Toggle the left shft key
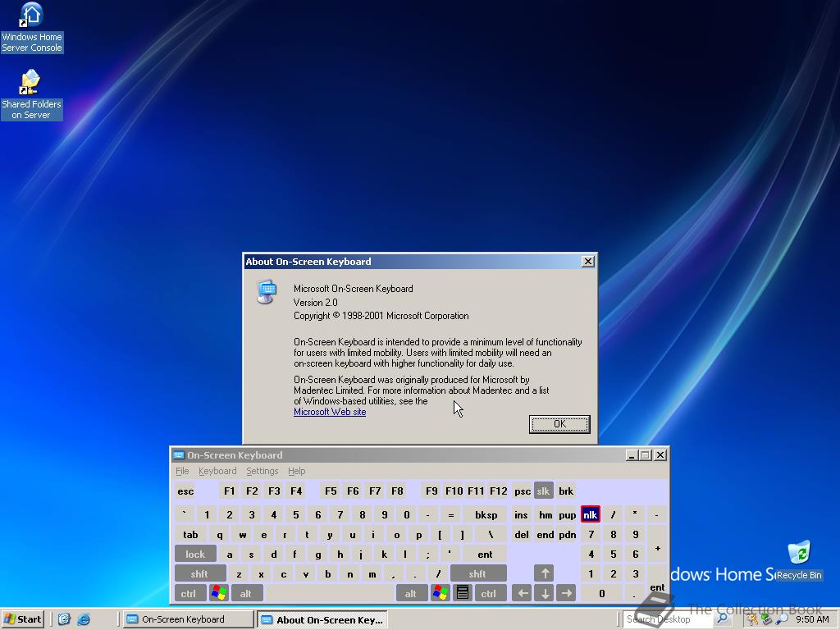The width and height of the screenshot is (840, 630). click(200, 573)
